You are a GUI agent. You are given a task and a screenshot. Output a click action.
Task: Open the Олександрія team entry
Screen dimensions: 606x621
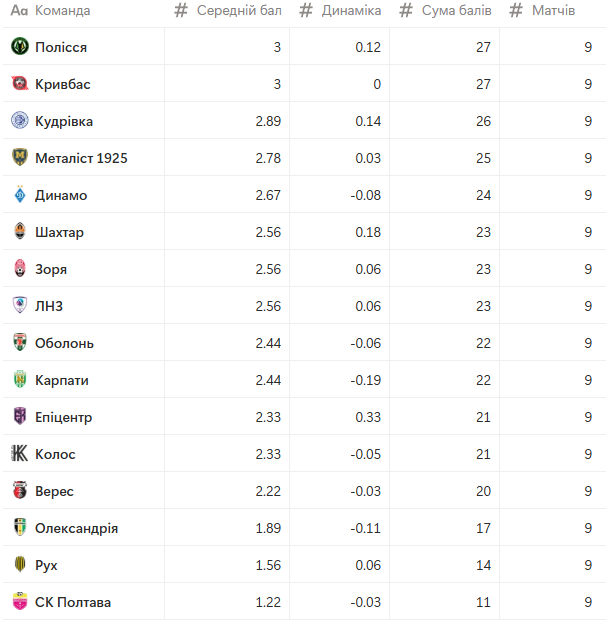[x=76, y=529]
